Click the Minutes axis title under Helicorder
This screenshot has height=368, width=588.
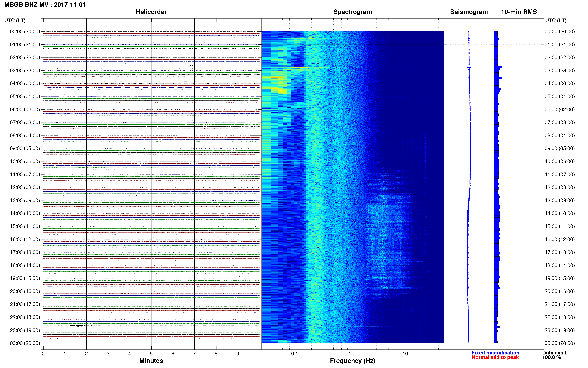pos(151,361)
